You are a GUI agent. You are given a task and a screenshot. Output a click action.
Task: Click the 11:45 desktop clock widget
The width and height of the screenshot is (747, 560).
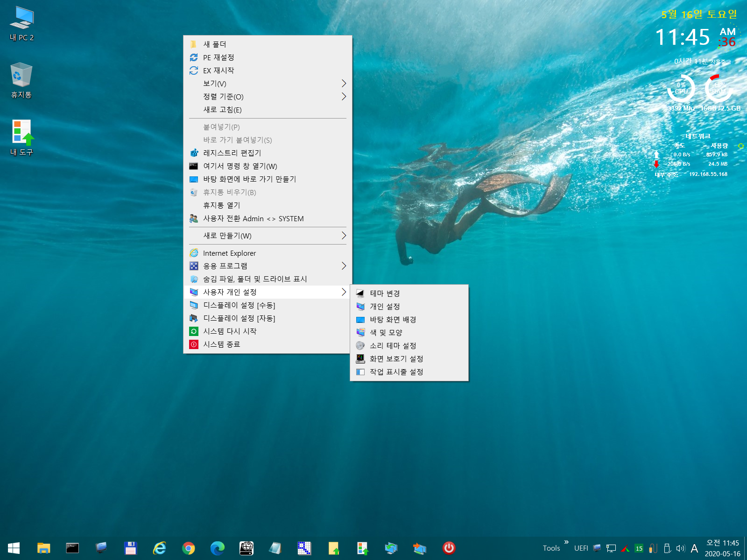pos(682,37)
